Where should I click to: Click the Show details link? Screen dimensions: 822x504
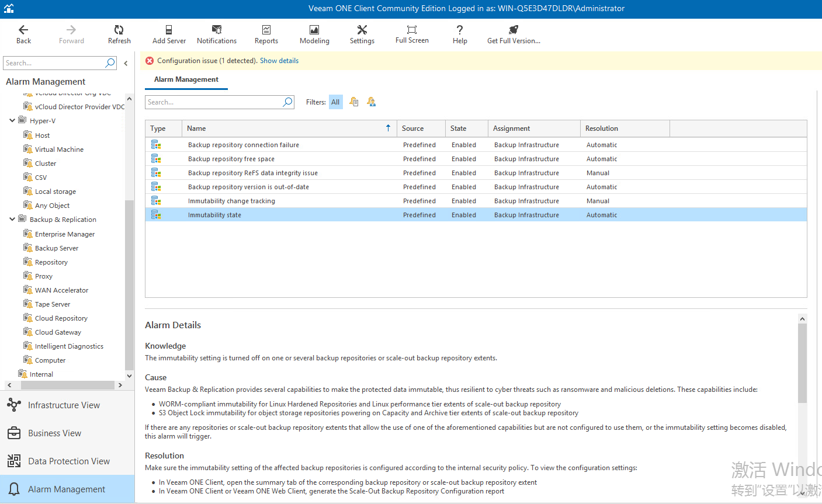(x=279, y=61)
